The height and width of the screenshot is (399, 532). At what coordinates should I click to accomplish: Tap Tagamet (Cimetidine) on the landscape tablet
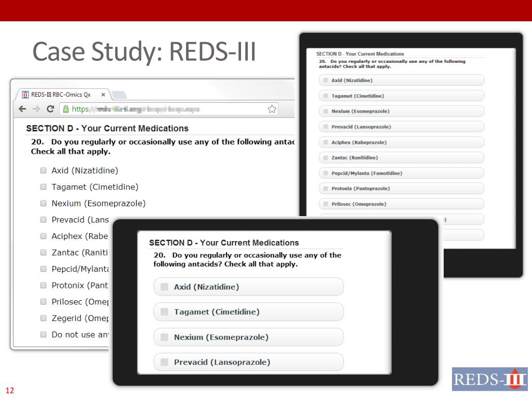(x=248, y=312)
